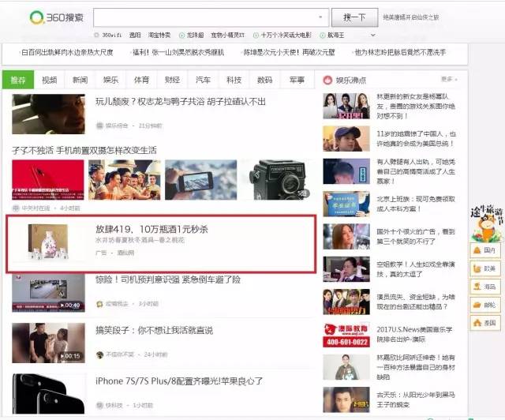
Task: Open the 泰国 travel sidebar icon
Action: coord(486,323)
